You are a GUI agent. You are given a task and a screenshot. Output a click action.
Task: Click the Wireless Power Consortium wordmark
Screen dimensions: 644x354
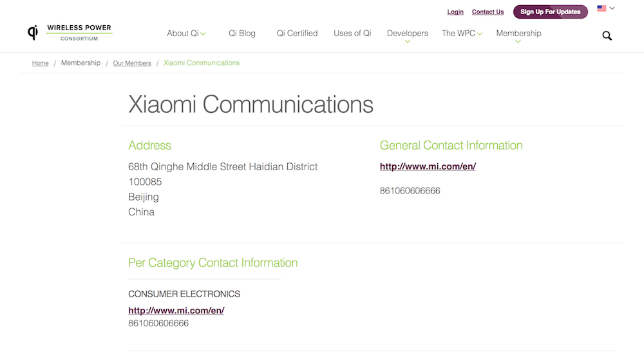point(79,32)
